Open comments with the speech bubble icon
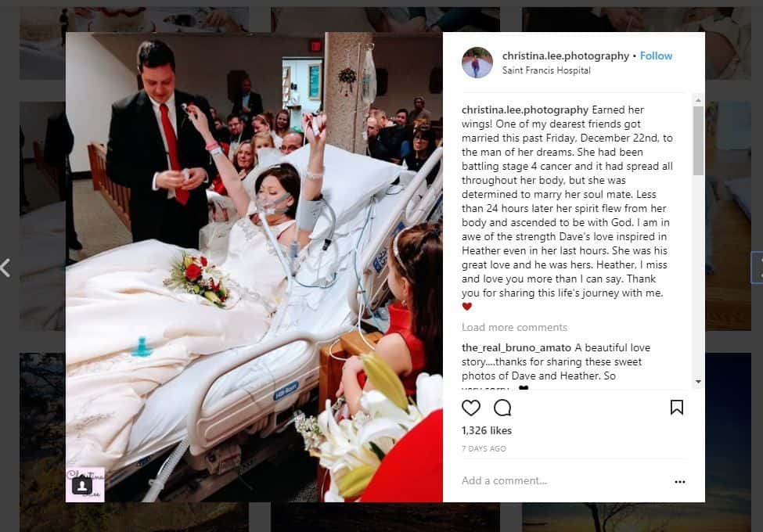 coord(502,408)
